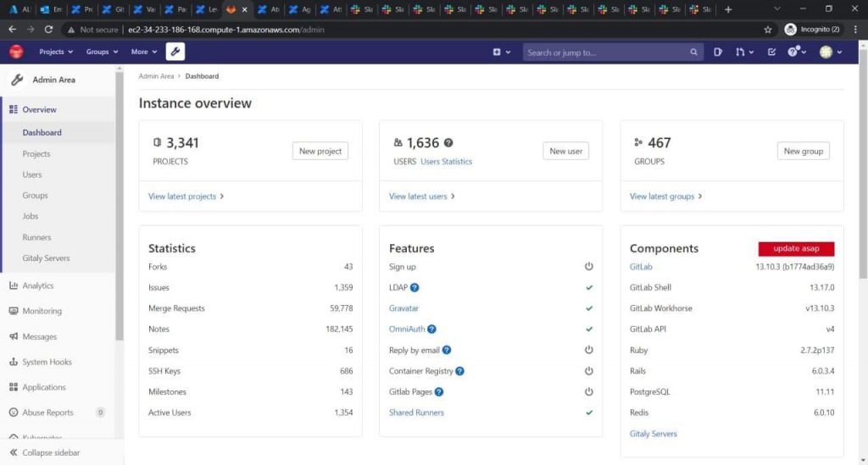Screen dimensions: 868x465
Task: Open Users sidebar sub-item
Action: pos(32,174)
